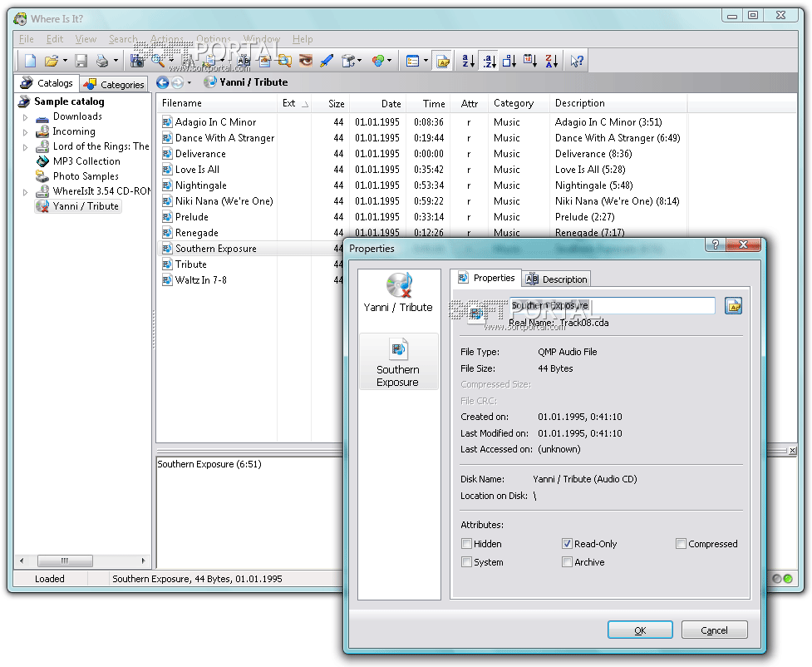
Task: Click Cancel in Properties dialog
Action: point(714,630)
